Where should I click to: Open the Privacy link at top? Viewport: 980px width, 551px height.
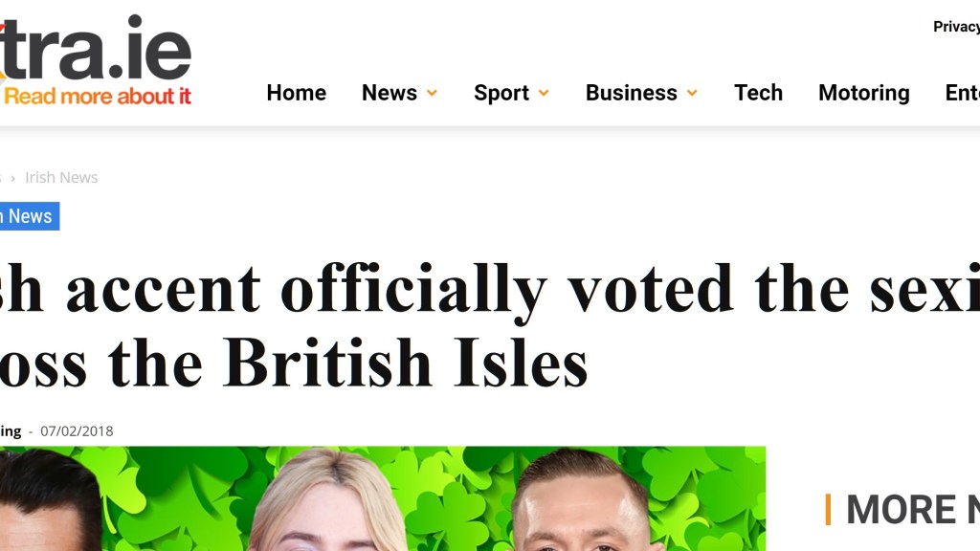[955, 27]
